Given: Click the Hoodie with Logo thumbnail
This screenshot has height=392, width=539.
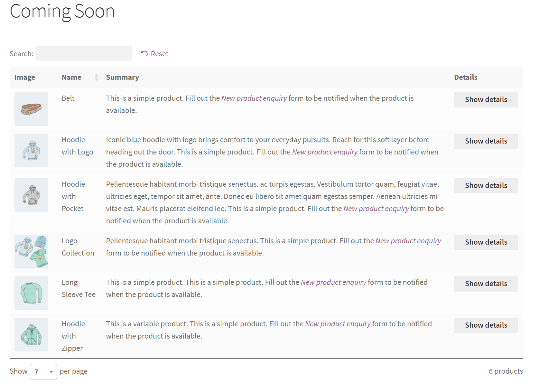Looking at the screenshot, I should pos(31,150).
